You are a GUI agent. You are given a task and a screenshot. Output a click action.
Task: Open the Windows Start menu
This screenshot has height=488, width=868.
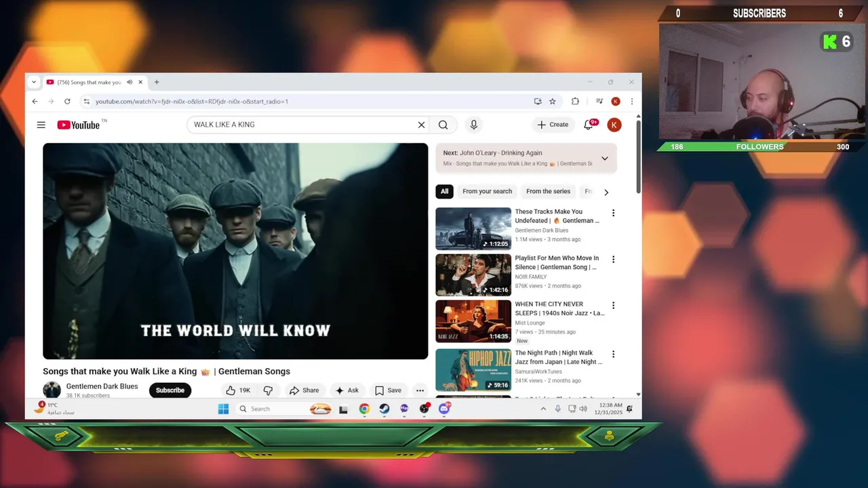(x=223, y=409)
